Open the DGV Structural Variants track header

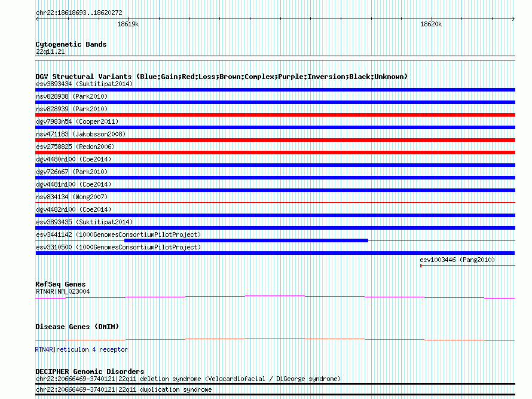click(x=222, y=77)
